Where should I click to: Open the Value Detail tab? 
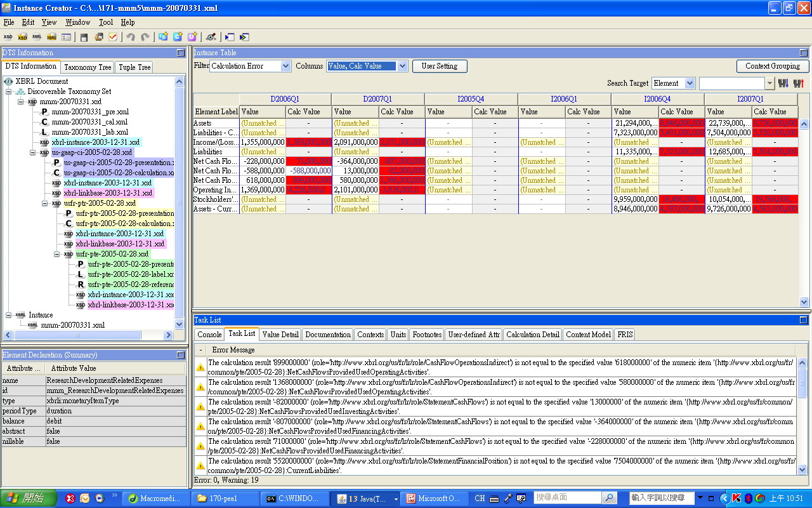click(280, 334)
